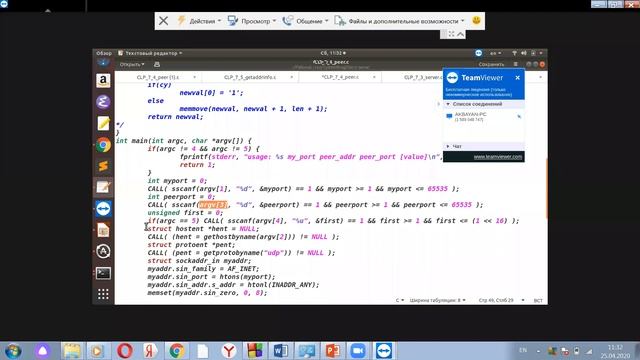Viewport: 640px width, 360px height.
Task: Open Файлы и дополнительные возможности dropdown
Action: click(x=399, y=21)
